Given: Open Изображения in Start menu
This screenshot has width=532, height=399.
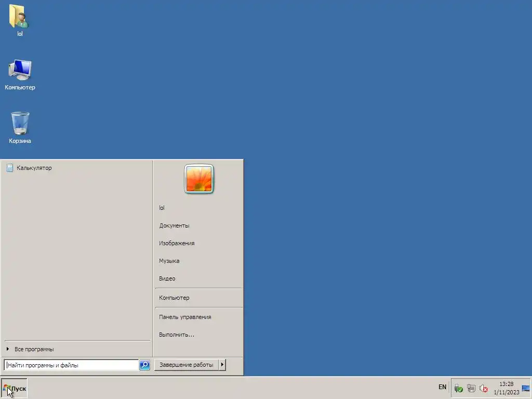Looking at the screenshot, I should [x=199, y=243].
